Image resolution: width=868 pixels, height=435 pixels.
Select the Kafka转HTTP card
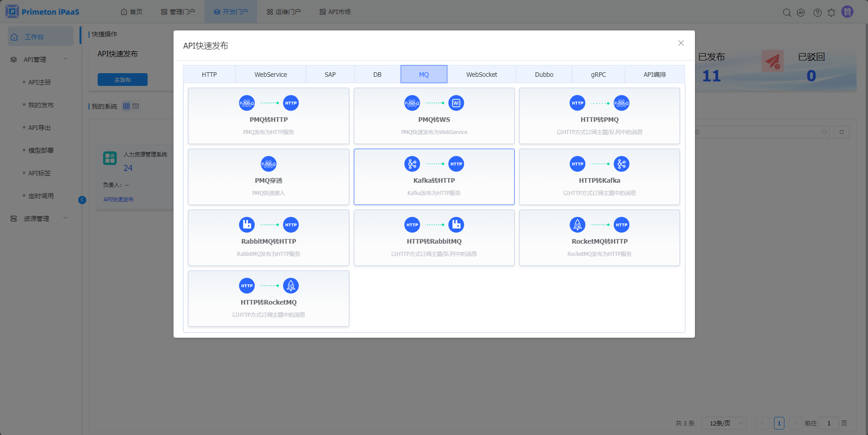point(434,177)
